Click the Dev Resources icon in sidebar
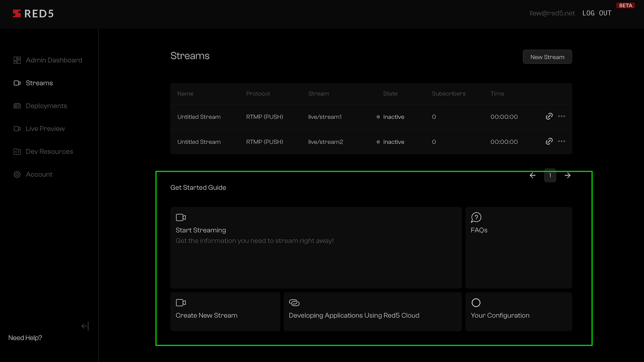 (17, 152)
